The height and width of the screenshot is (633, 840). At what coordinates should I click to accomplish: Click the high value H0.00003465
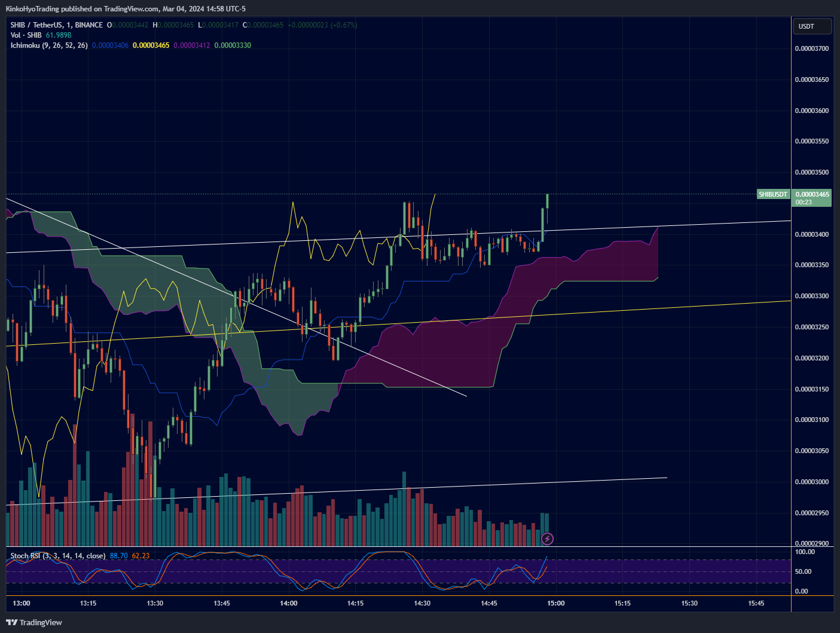pos(173,25)
